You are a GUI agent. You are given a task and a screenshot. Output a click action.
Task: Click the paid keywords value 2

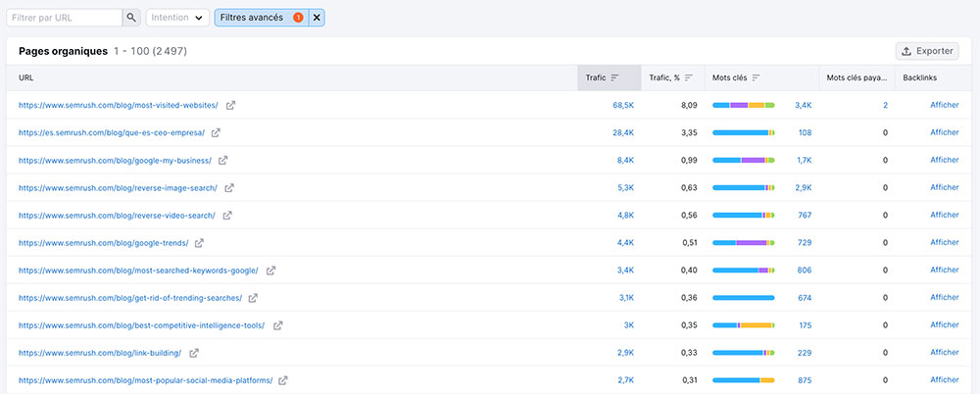(885, 106)
